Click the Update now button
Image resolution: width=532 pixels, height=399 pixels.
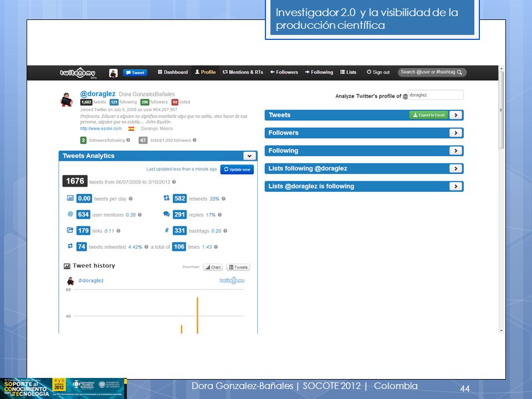[x=237, y=170]
